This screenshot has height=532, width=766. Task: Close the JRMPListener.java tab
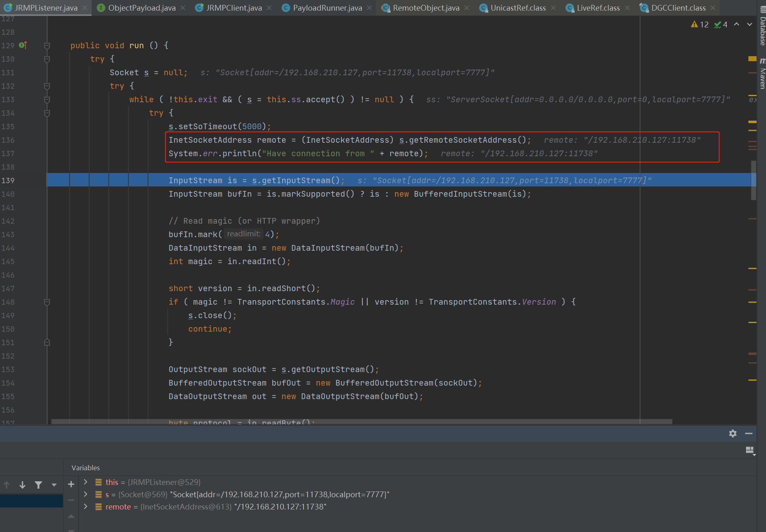pyautogui.click(x=85, y=8)
